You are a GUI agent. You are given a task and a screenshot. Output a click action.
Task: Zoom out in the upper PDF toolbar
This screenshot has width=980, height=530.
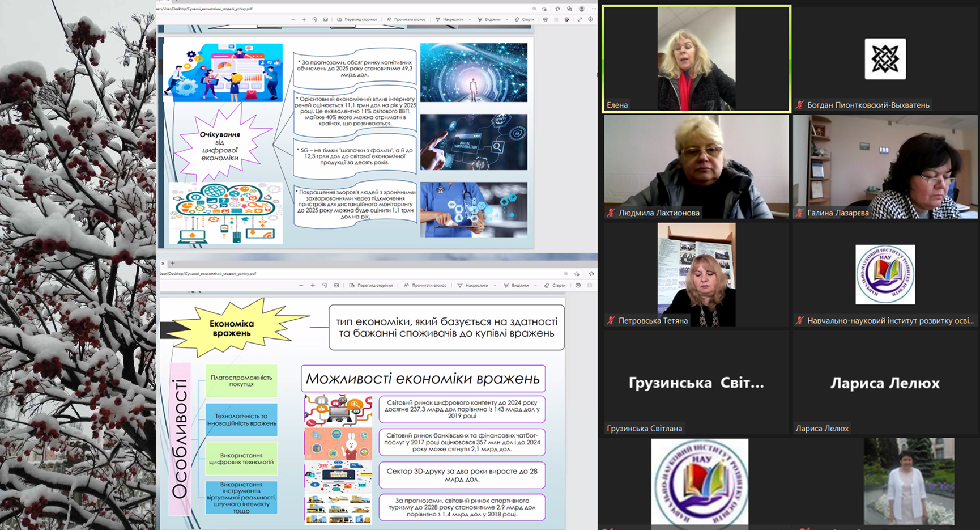pos(293,19)
